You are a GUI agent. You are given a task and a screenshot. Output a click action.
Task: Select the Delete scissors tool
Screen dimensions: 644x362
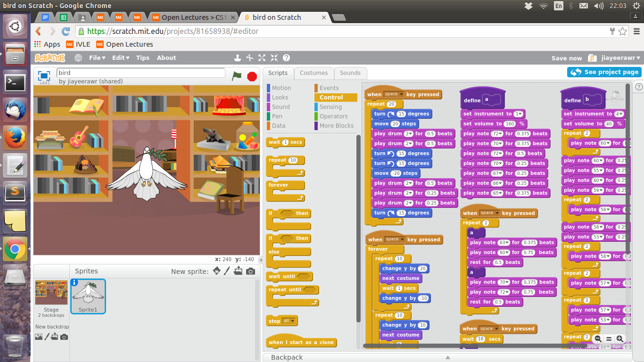point(250,58)
